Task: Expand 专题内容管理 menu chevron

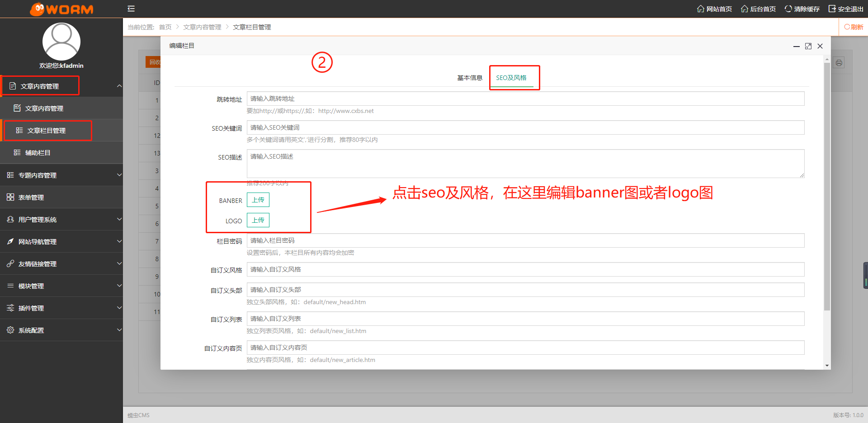Action: pos(119,175)
